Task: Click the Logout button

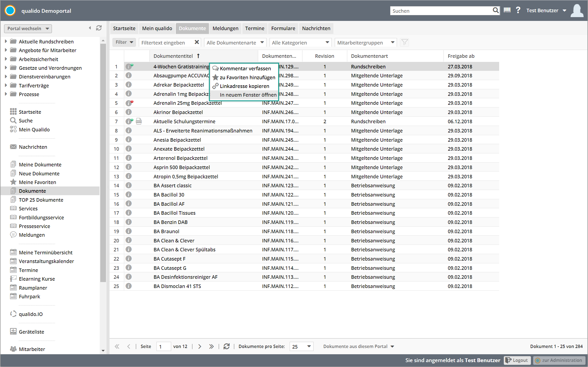Action: click(x=517, y=360)
